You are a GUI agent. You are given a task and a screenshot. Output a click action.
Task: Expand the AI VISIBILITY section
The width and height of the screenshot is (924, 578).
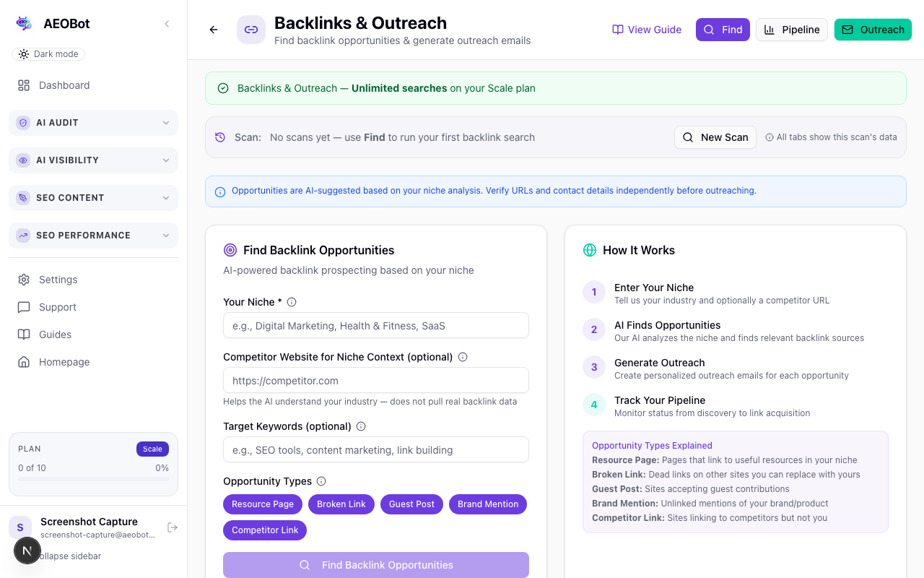point(93,160)
